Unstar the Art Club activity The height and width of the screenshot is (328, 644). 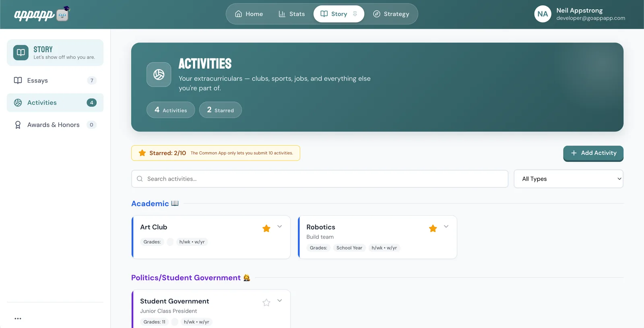266,229
